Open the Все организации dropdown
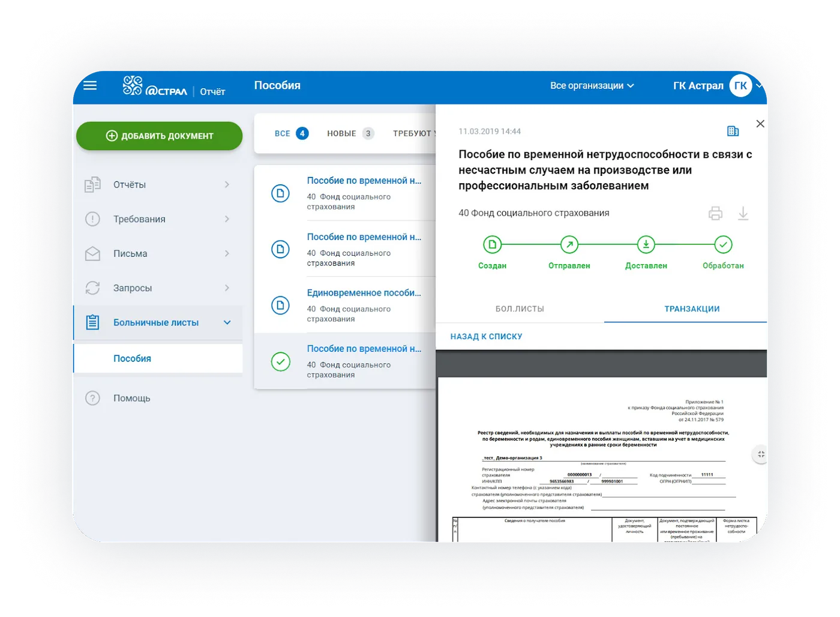Image resolution: width=840 pixels, height=617 pixels. click(592, 86)
